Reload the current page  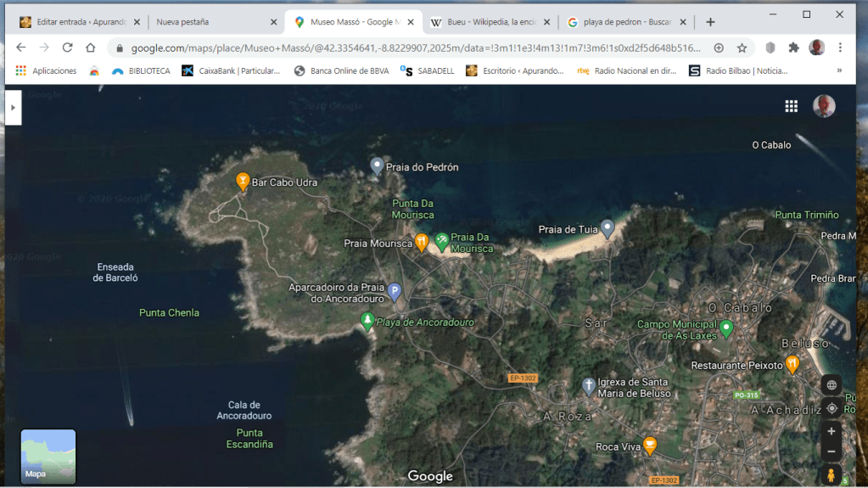coord(67,48)
